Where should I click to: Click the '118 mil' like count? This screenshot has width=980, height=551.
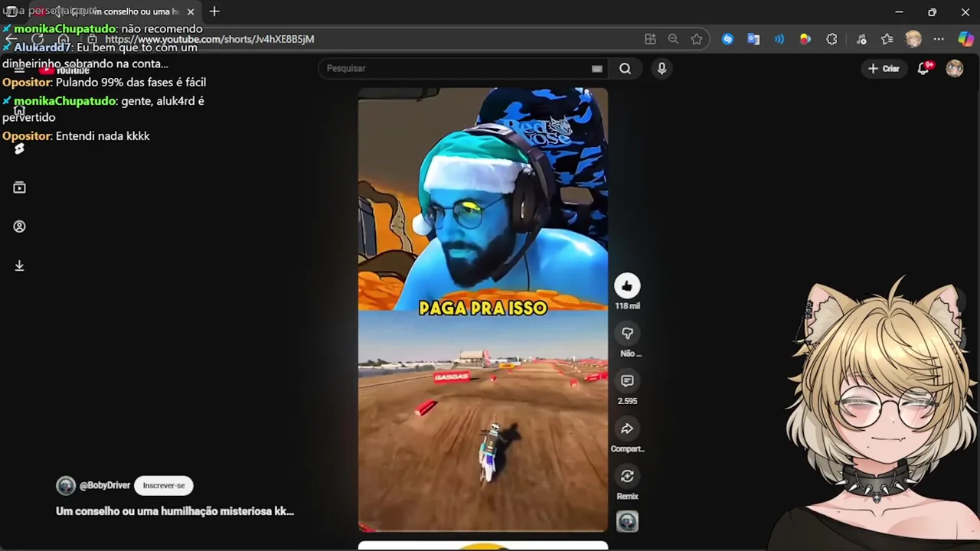click(627, 306)
